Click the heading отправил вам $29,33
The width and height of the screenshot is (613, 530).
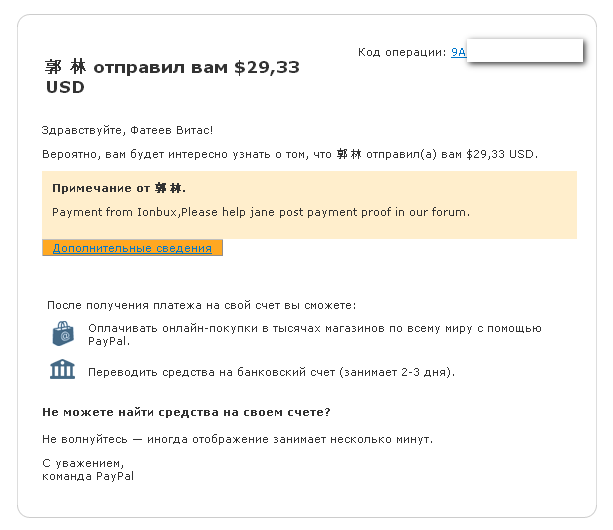pos(196,67)
